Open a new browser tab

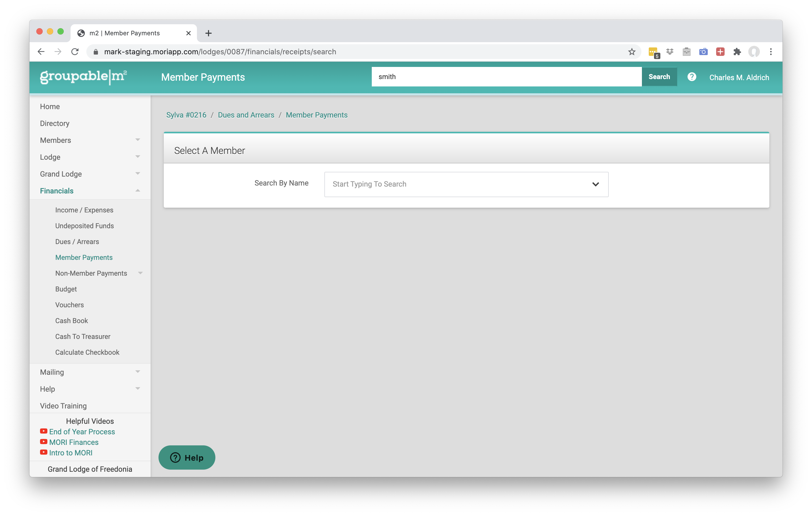[x=208, y=33]
